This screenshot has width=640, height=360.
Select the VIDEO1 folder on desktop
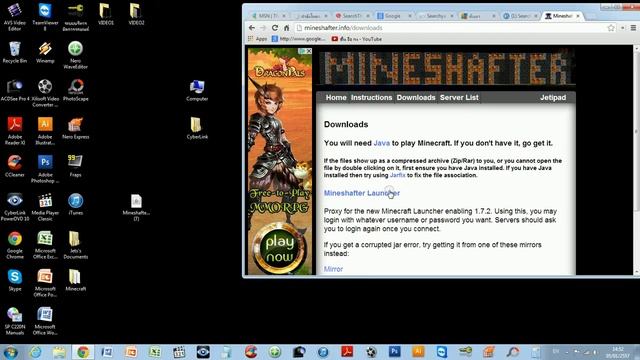(106, 14)
